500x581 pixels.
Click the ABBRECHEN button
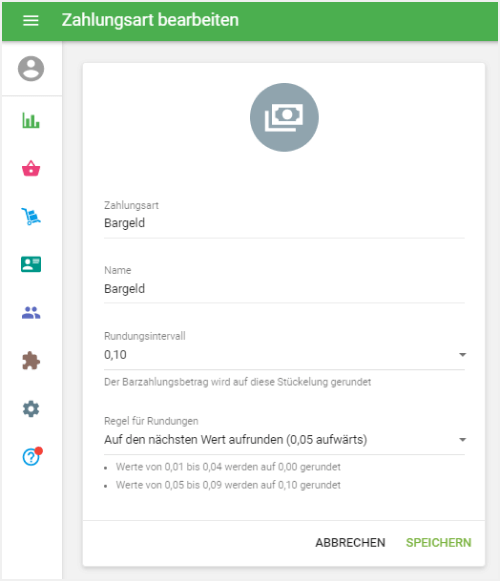pos(350,543)
